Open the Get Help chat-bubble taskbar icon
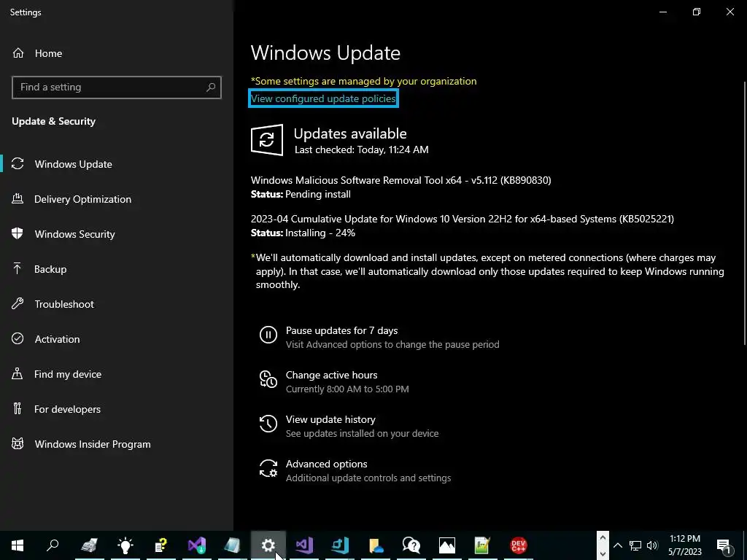The width and height of the screenshot is (747, 560). click(411, 545)
